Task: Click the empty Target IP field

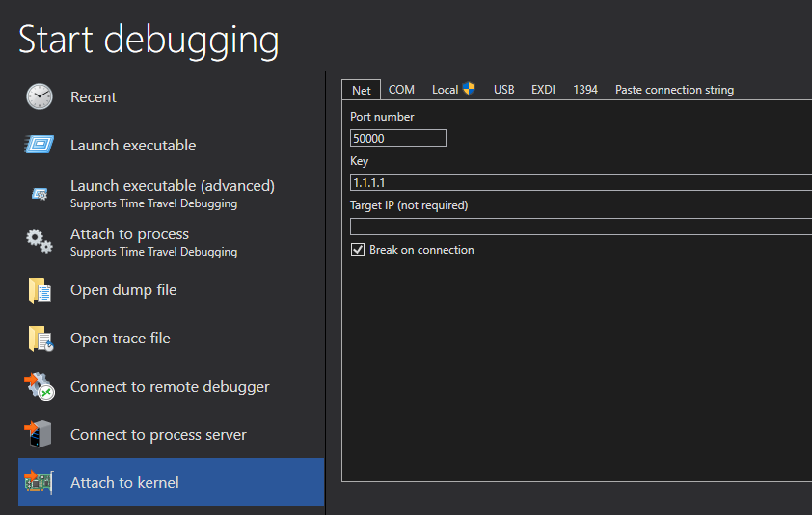Action: [582, 227]
